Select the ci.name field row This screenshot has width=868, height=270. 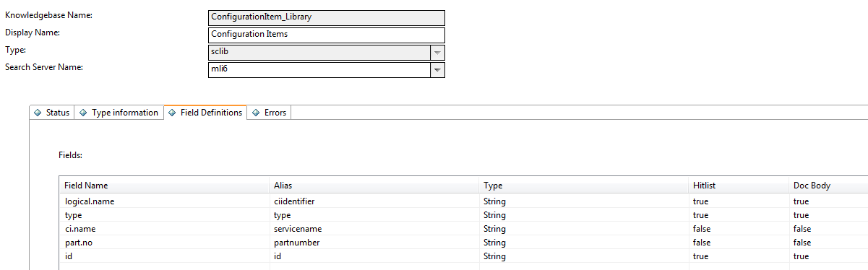[463, 229]
